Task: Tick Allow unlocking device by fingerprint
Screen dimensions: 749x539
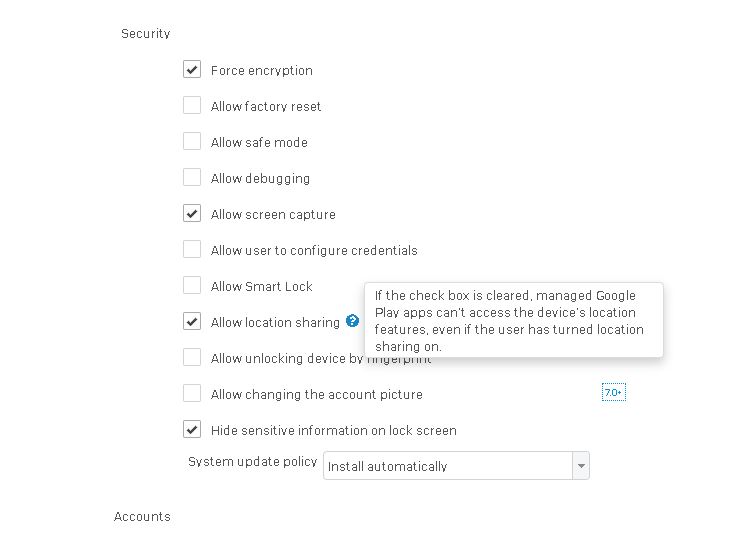Action: point(192,357)
